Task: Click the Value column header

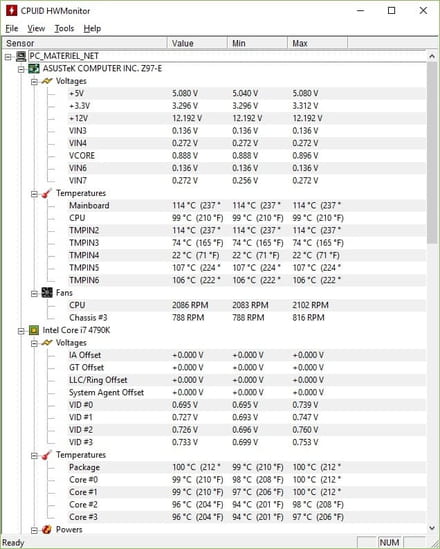Action: point(197,43)
